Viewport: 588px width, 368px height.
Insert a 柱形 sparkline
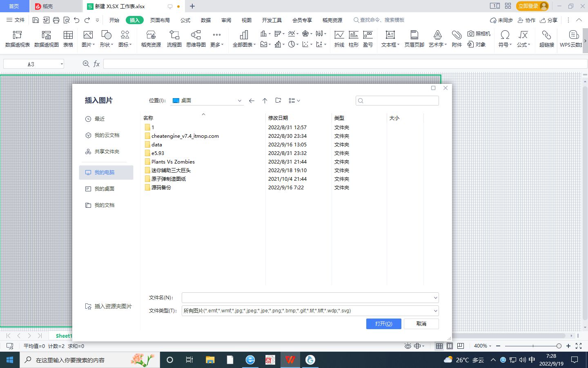(x=354, y=39)
